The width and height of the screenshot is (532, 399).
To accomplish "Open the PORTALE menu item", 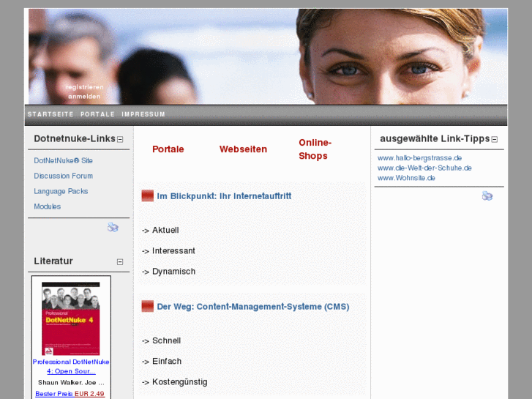I will coord(98,114).
